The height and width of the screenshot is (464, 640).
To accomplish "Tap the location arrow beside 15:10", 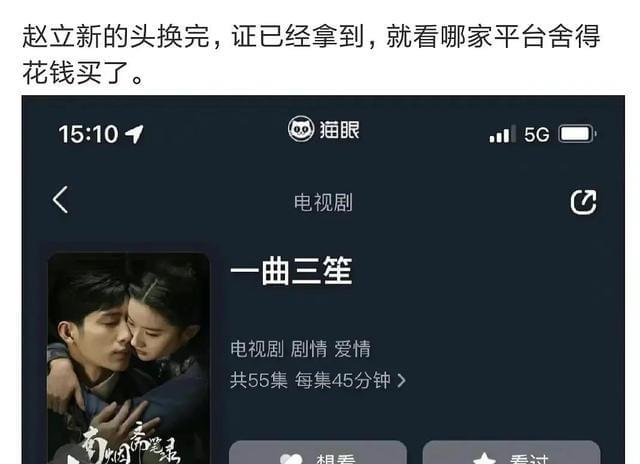I will pos(134,134).
